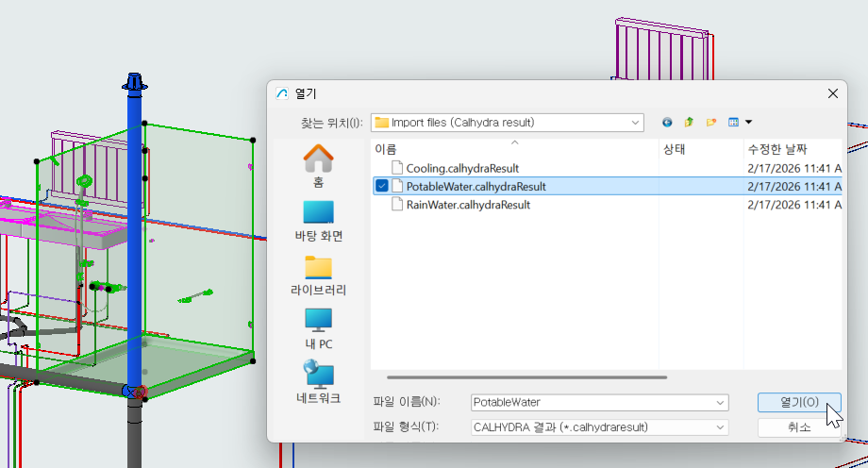The height and width of the screenshot is (468, 868).
Task: Expand the Look in (찾는 위치) location dropdown
Action: point(635,123)
